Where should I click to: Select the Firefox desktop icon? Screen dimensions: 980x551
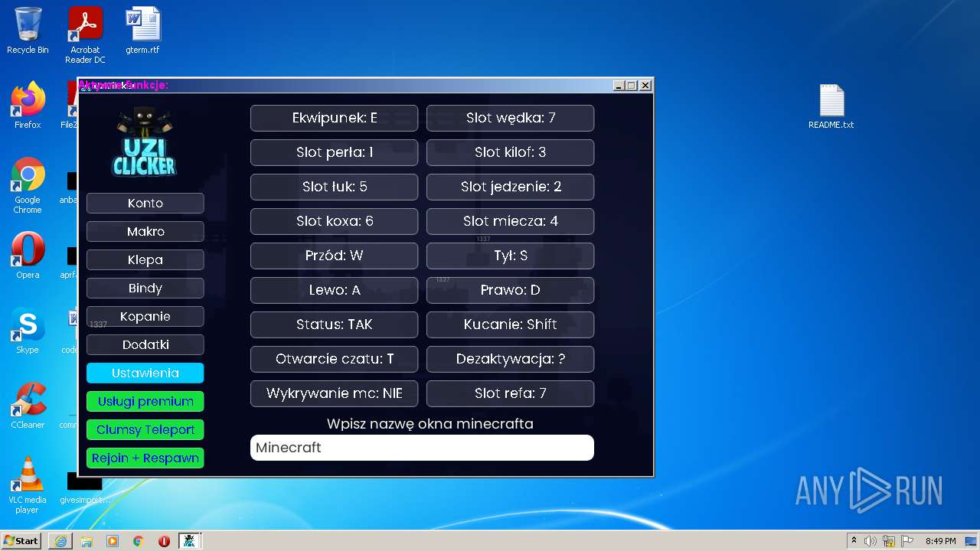(28, 106)
